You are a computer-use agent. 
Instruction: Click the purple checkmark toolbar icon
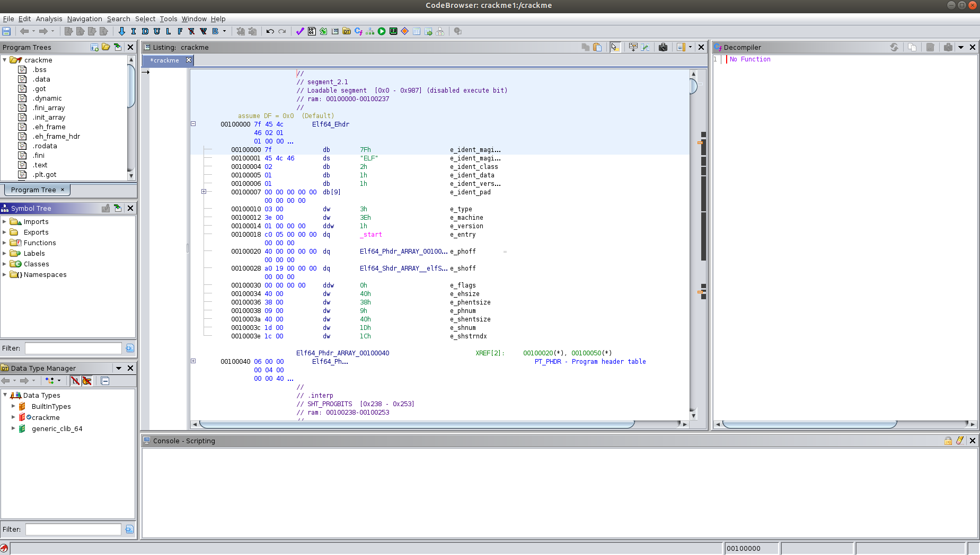tap(300, 31)
